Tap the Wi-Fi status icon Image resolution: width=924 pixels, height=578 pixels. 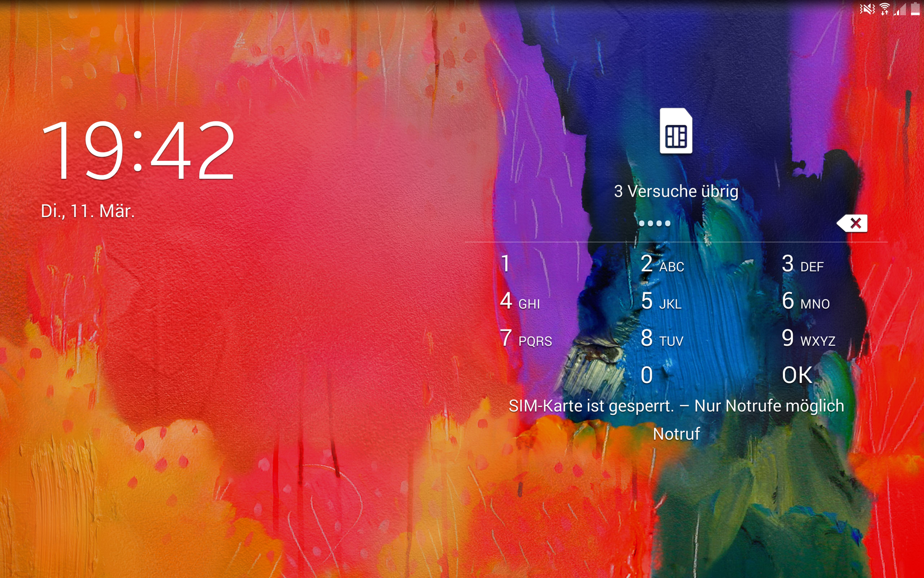[885, 9]
